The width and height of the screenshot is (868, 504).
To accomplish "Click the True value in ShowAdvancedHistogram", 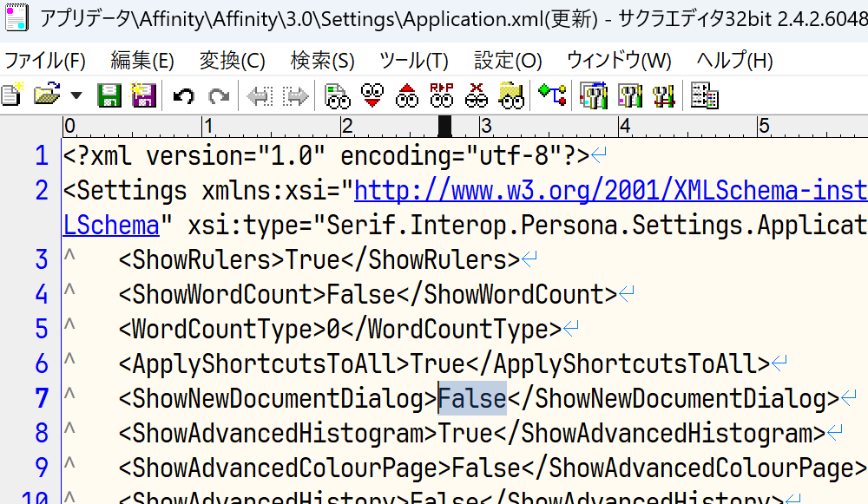I will click(465, 434).
